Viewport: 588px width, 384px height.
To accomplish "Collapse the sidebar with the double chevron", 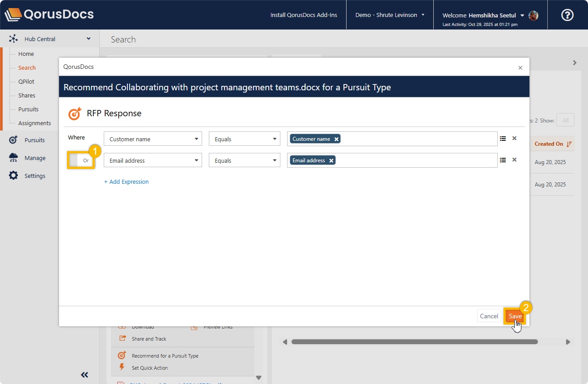I will click(85, 375).
